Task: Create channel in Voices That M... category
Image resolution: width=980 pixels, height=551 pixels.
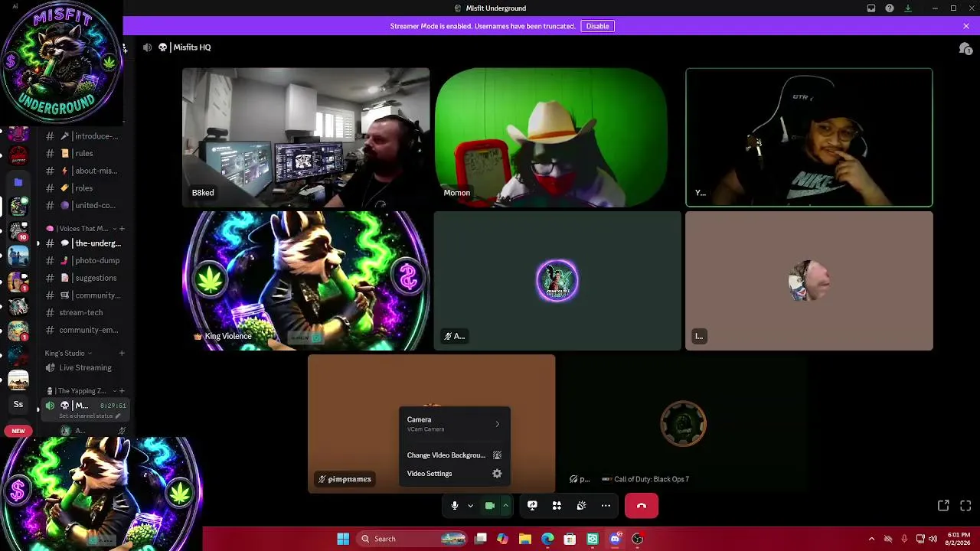Action: coord(121,228)
